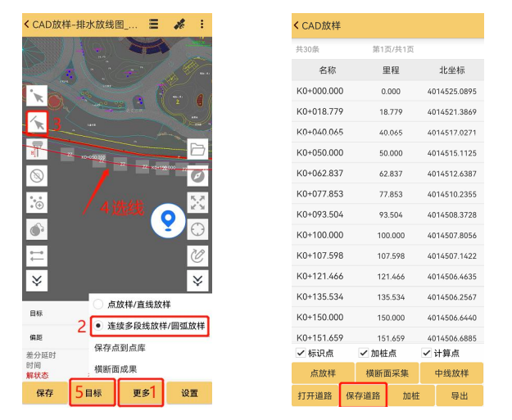Click the plain arrow selection tool
The width and height of the screenshot is (512, 420).
pyautogui.click(x=37, y=96)
